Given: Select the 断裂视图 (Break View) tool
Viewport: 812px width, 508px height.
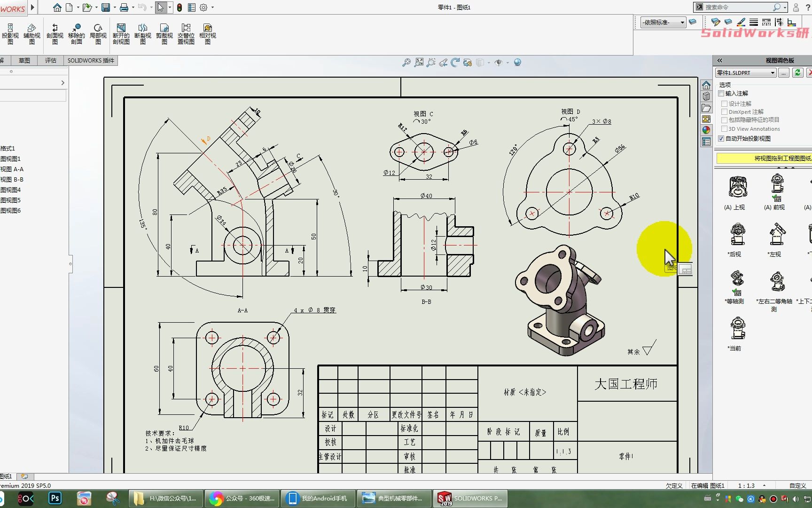Looking at the screenshot, I should [142, 33].
